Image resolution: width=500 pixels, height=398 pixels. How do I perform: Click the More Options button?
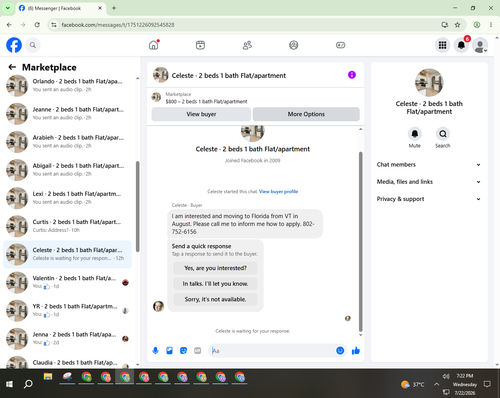pyautogui.click(x=306, y=114)
